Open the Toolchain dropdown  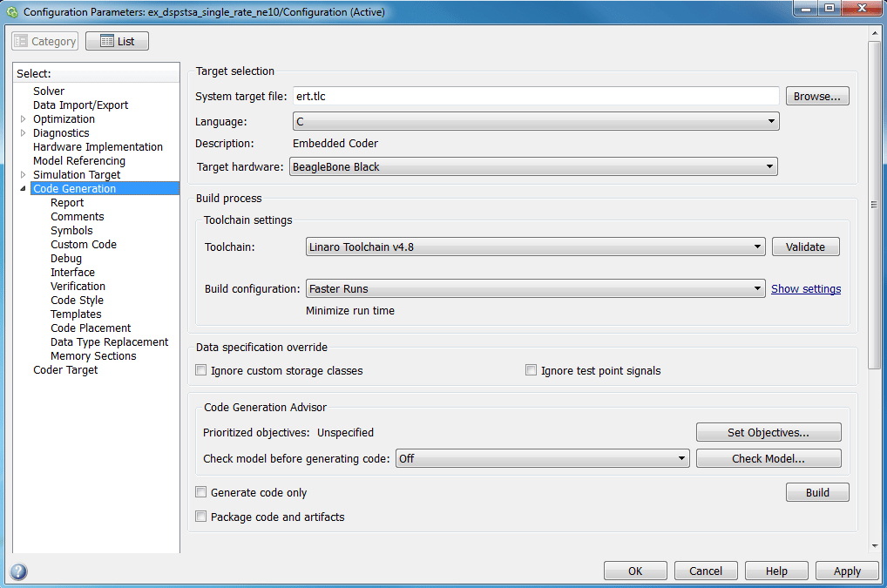point(535,247)
